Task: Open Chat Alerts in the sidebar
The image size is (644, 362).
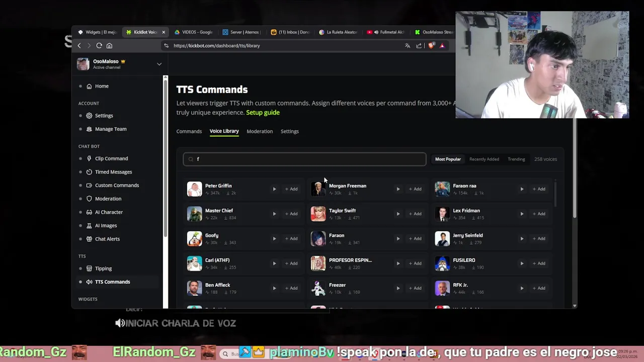Action: point(107,239)
